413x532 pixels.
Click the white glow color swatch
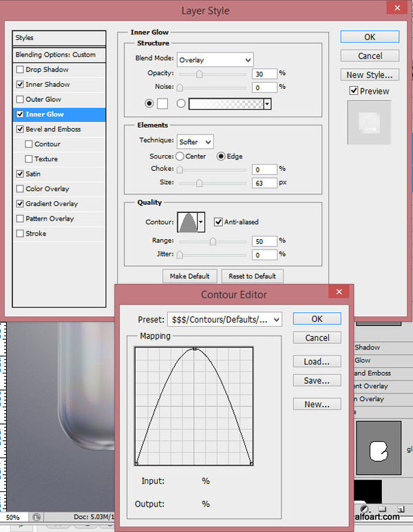[x=162, y=103]
